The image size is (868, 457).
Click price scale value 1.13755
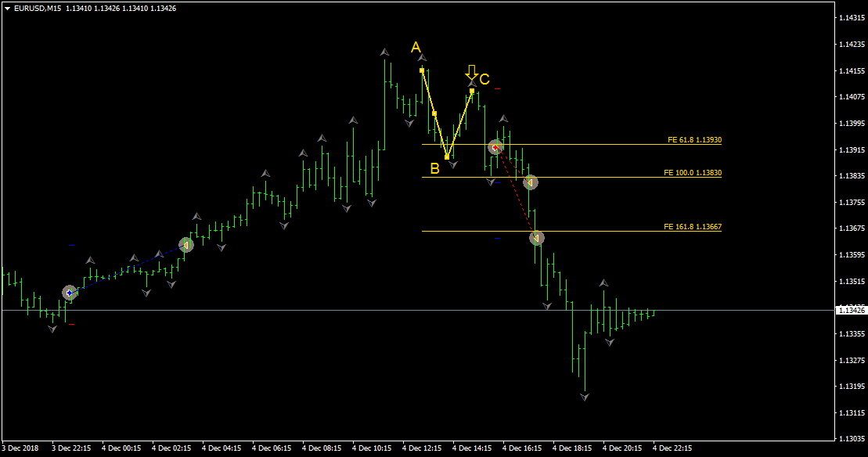(852, 203)
